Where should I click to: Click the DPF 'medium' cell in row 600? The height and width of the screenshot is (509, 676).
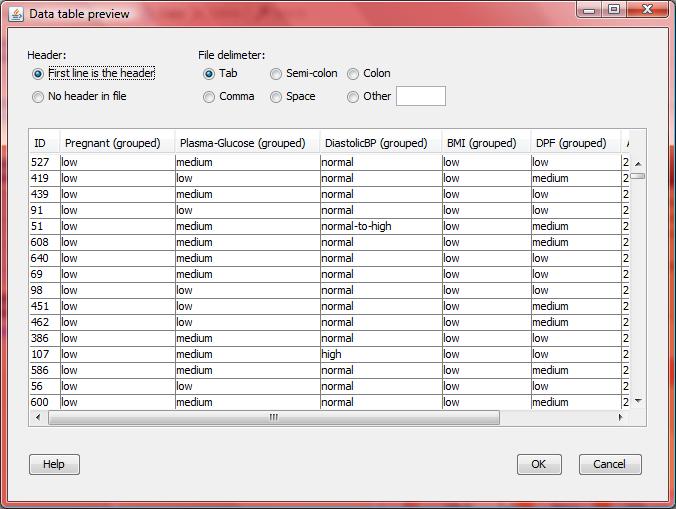point(576,402)
